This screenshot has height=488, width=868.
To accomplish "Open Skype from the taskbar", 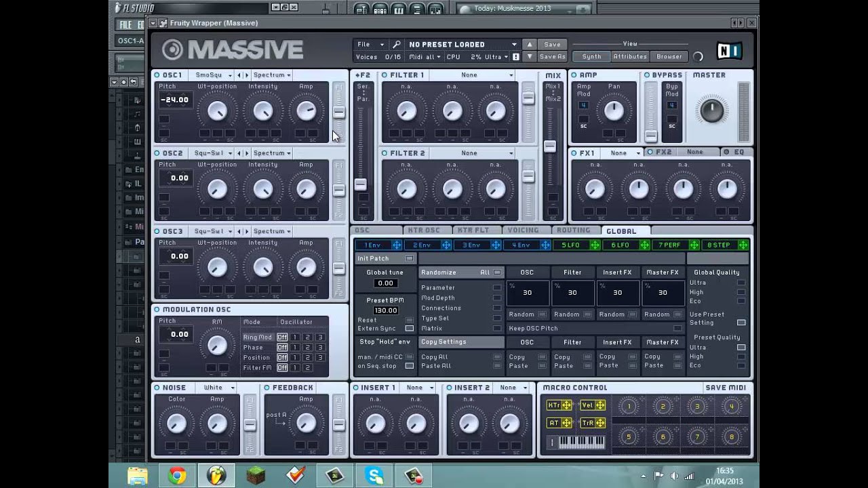I will point(374,476).
